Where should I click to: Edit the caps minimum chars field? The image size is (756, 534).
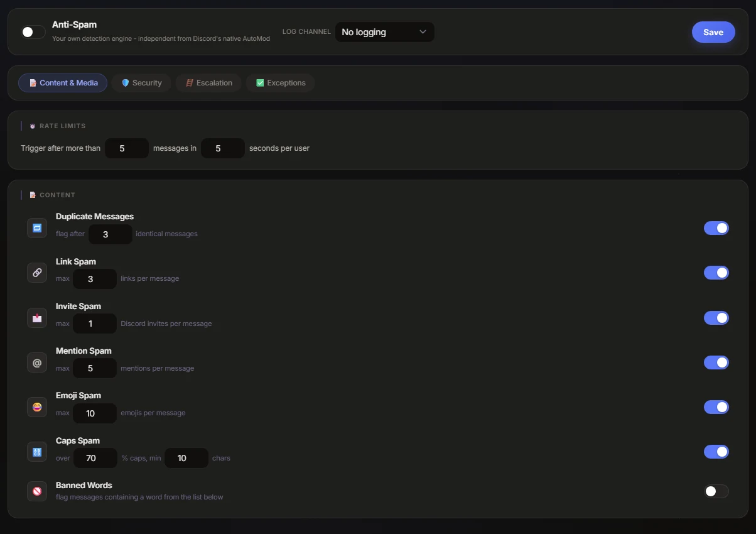(x=186, y=458)
